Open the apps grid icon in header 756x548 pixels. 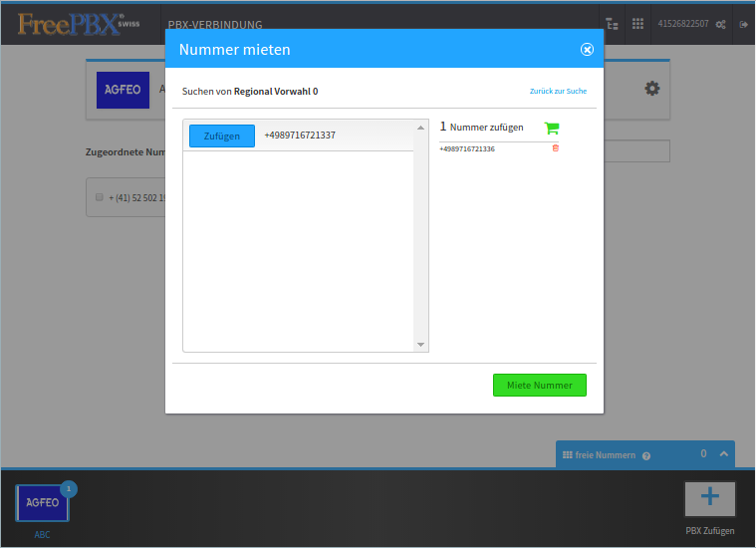click(x=637, y=24)
